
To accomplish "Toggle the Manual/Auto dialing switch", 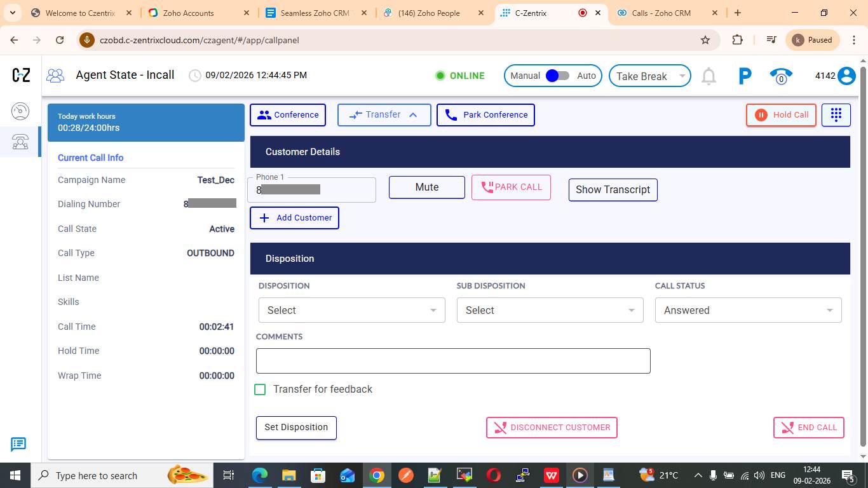I will coord(557,76).
